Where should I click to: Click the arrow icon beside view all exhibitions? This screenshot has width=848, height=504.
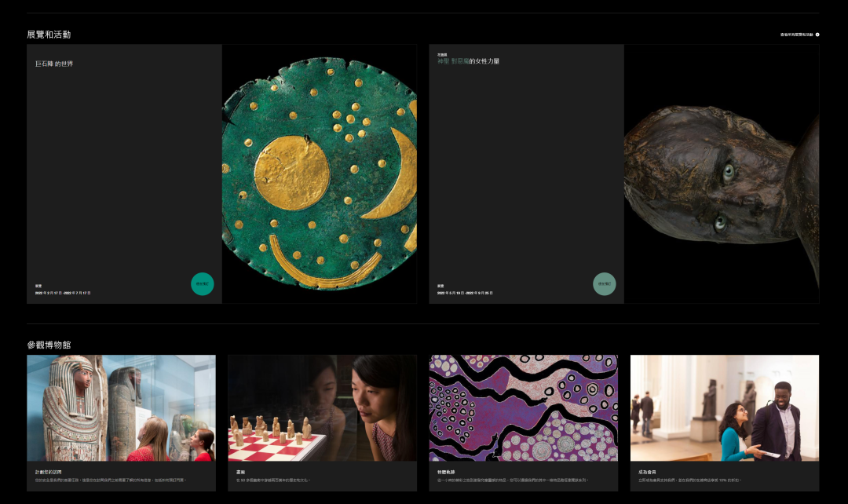coord(817,35)
